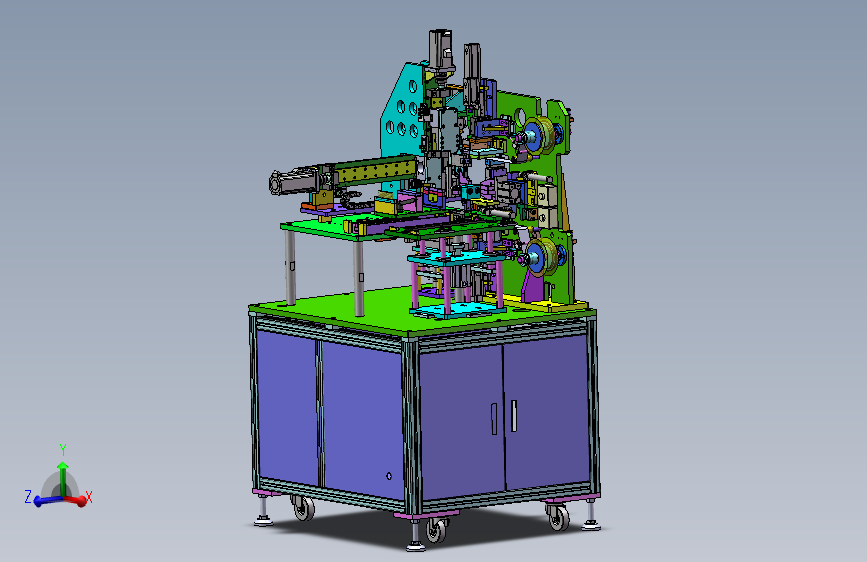Click the red X axis arrow of the triad

[76, 501]
